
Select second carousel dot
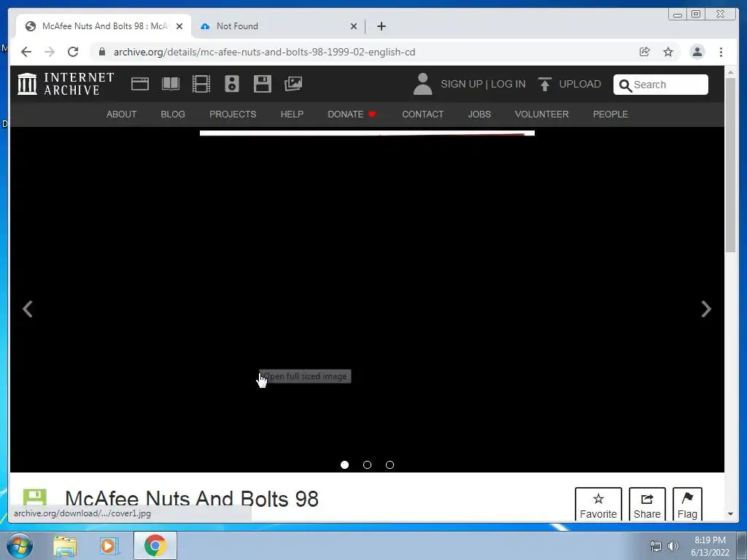pyautogui.click(x=367, y=464)
